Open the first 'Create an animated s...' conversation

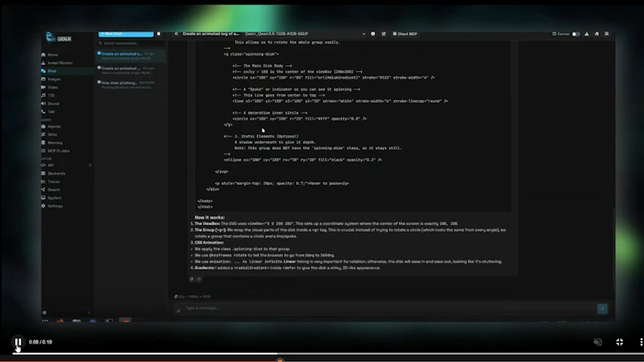click(130, 56)
